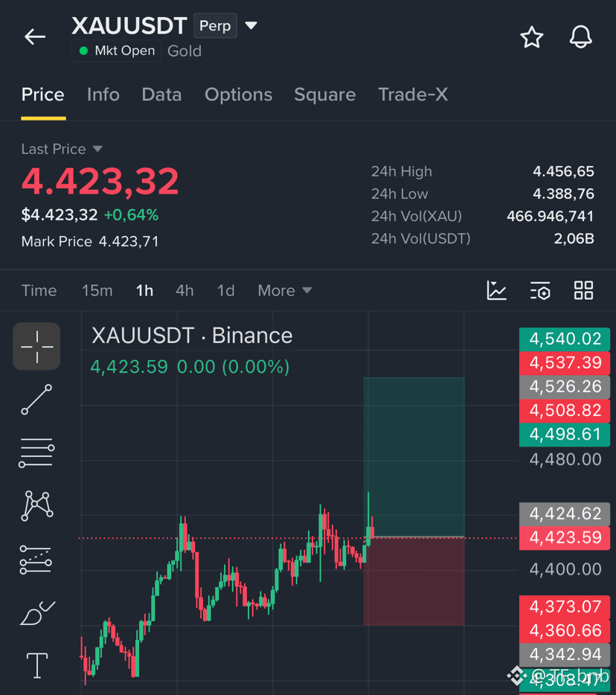The width and height of the screenshot is (616, 695).
Task: Click the 4,526.26 price axis label
Action: 565,387
